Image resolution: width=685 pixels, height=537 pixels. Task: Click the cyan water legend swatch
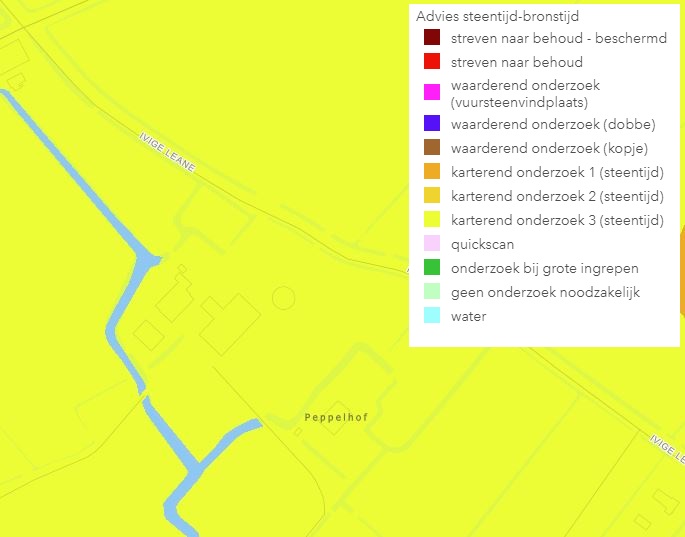tap(432, 315)
